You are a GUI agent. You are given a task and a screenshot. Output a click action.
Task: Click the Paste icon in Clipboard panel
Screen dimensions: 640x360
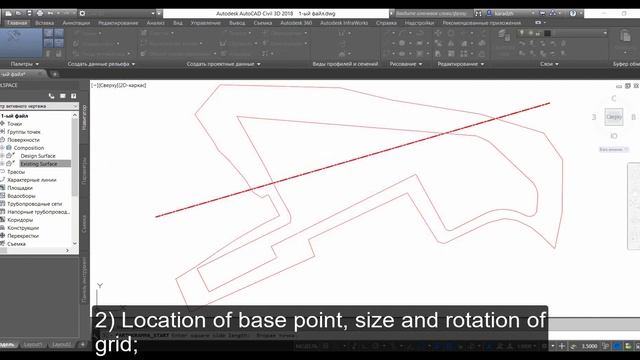(x=626, y=37)
